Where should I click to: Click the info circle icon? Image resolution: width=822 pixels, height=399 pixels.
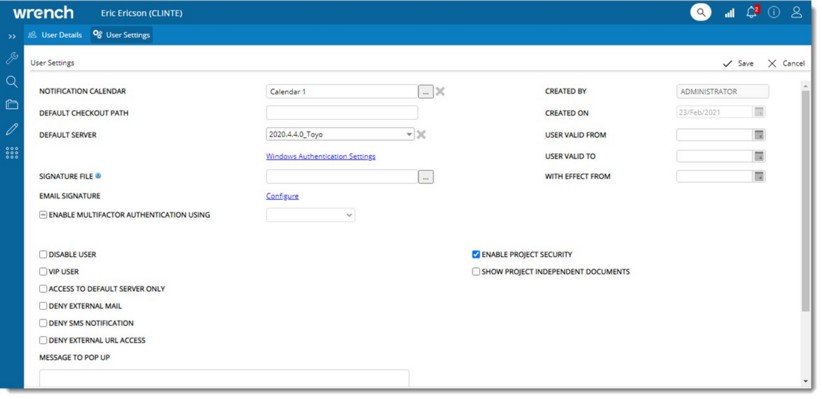pos(774,13)
